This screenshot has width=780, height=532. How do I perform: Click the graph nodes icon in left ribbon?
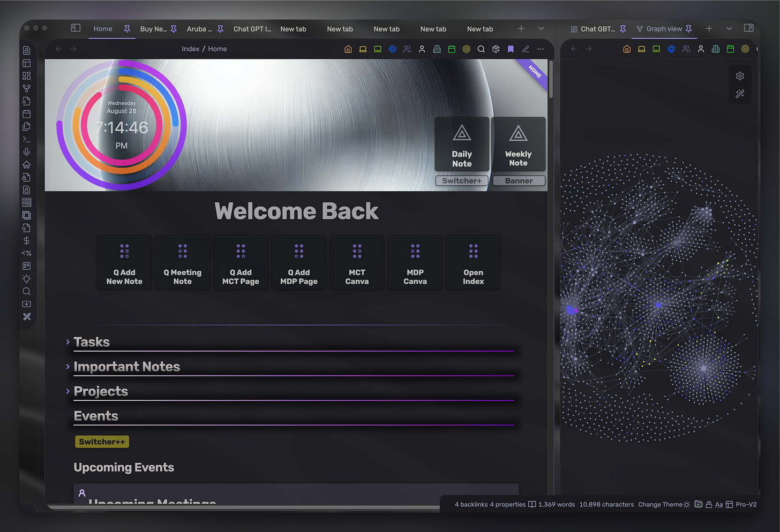26,88
